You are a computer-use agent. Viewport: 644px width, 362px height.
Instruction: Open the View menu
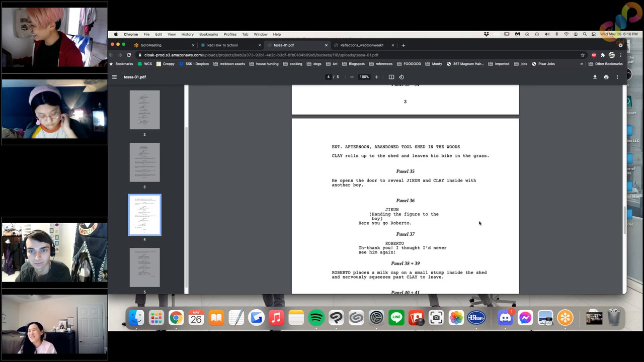(172, 34)
